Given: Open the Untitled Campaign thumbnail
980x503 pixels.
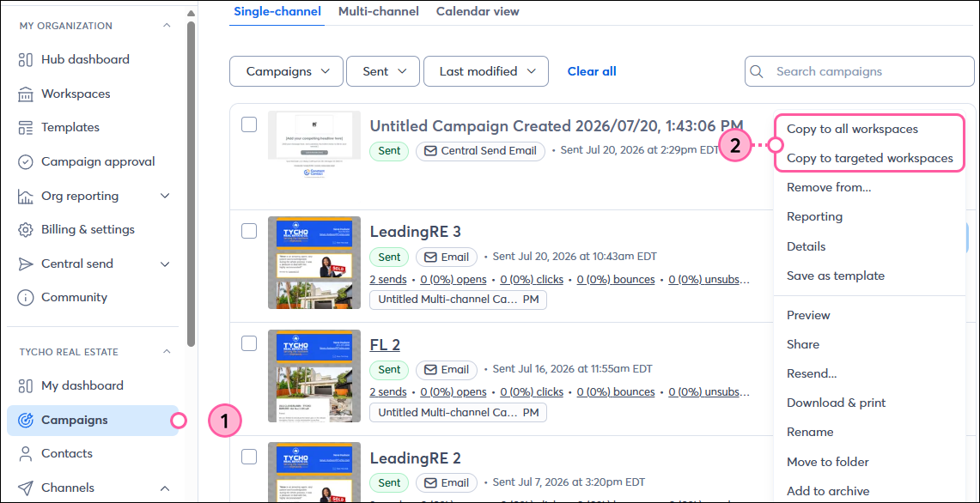Looking at the screenshot, I should tap(313, 146).
